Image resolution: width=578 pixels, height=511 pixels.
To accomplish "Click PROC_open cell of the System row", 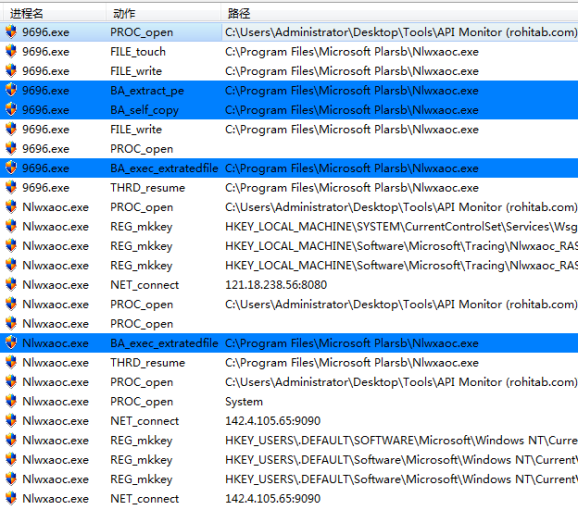I will coord(142,402).
